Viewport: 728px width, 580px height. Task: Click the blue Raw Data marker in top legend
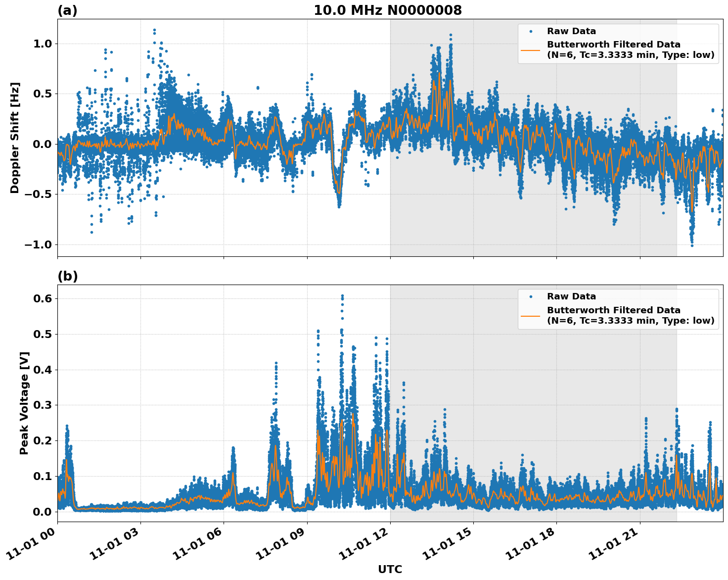(530, 32)
